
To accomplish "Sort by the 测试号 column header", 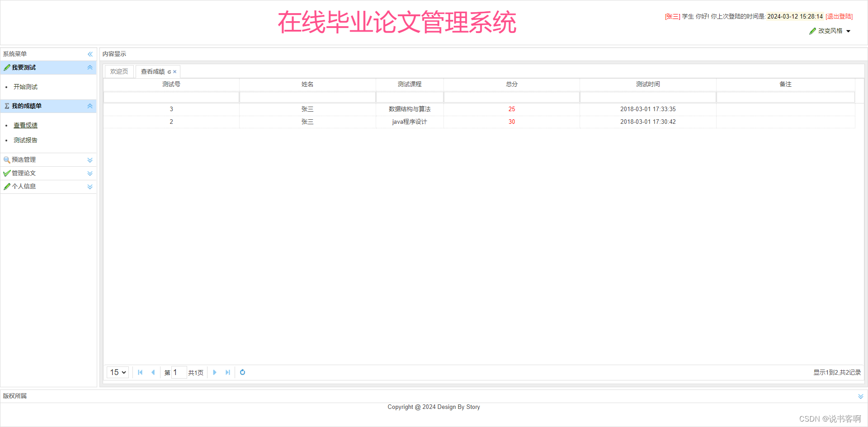I will pyautogui.click(x=171, y=84).
